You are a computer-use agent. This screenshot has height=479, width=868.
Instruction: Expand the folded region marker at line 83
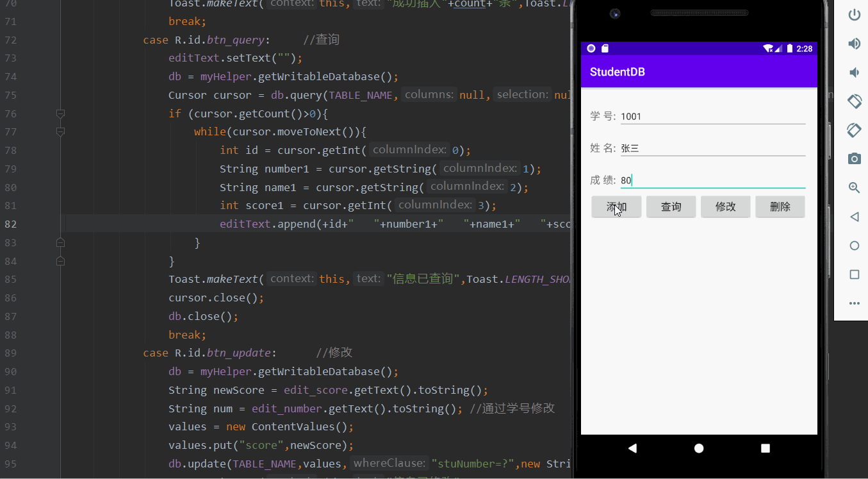point(60,242)
